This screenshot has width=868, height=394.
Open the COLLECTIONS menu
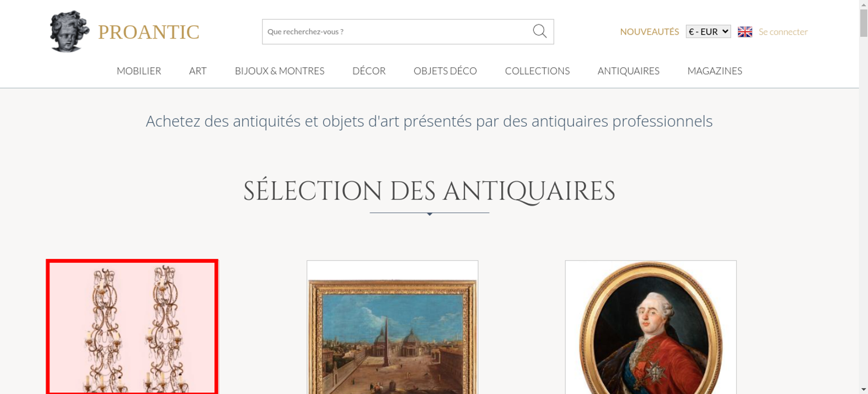coord(537,71)
